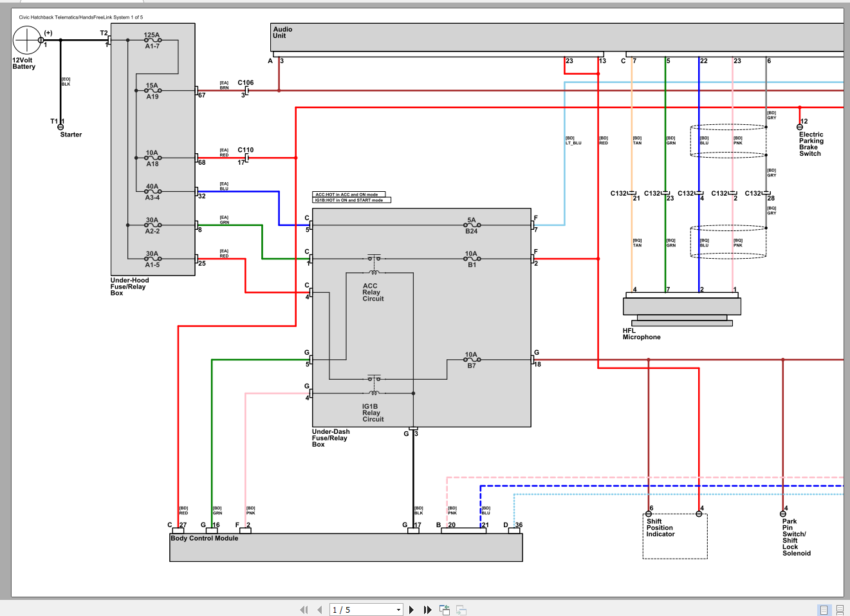Switch to single page view
The width and height of the screenshot is (850, 616).
tap(824, 610)
